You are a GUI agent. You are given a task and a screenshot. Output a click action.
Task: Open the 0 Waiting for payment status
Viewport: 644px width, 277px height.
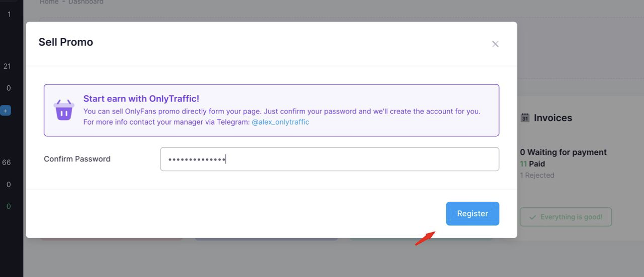pos(563,152)
